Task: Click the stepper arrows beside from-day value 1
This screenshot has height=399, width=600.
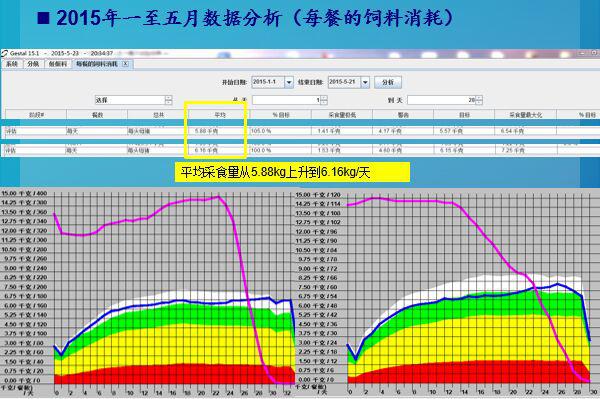Action: pos(324,100)
